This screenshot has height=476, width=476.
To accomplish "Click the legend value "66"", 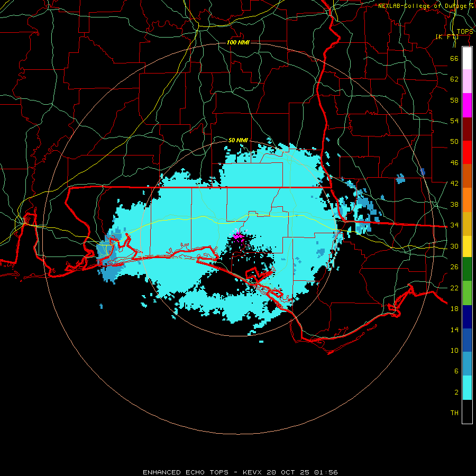I will click(454, 58).
